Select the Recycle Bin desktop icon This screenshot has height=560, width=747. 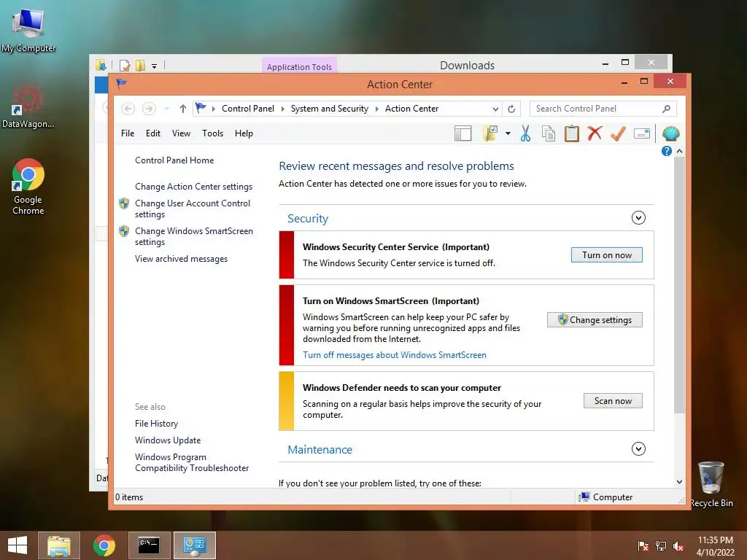(711, 484)
